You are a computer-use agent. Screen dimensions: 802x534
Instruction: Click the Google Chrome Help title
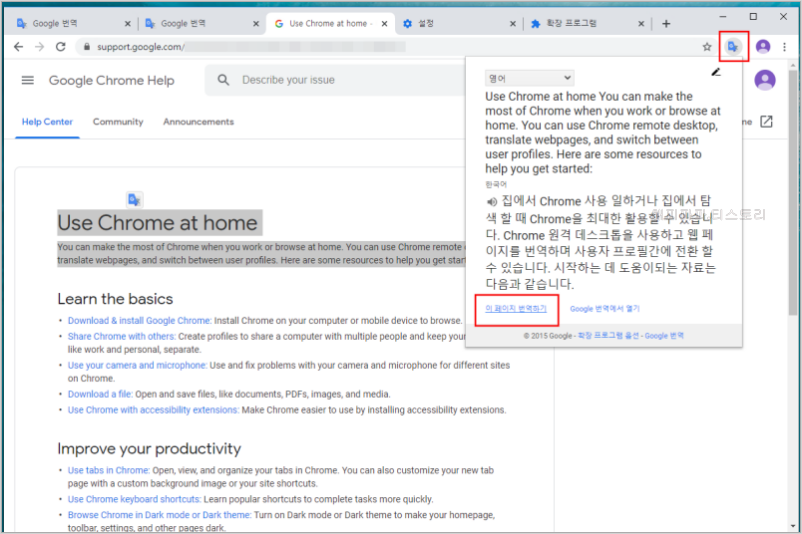click(112, 80)
